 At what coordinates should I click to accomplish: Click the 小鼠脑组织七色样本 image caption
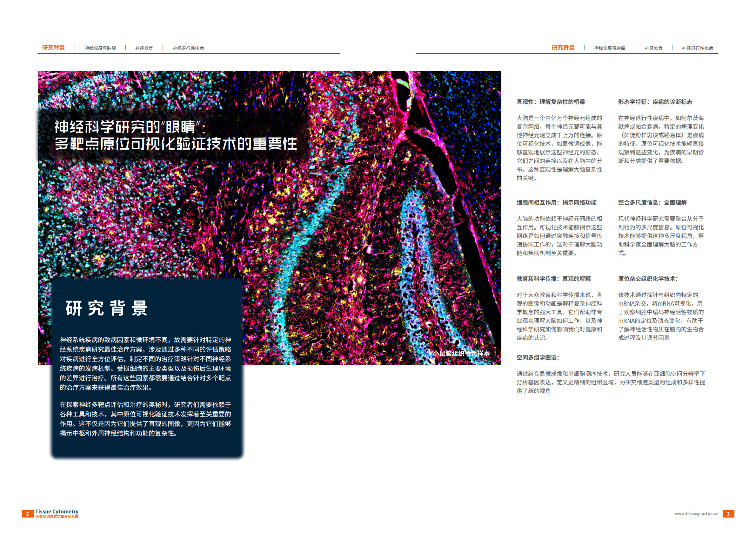tap(461, 354)
